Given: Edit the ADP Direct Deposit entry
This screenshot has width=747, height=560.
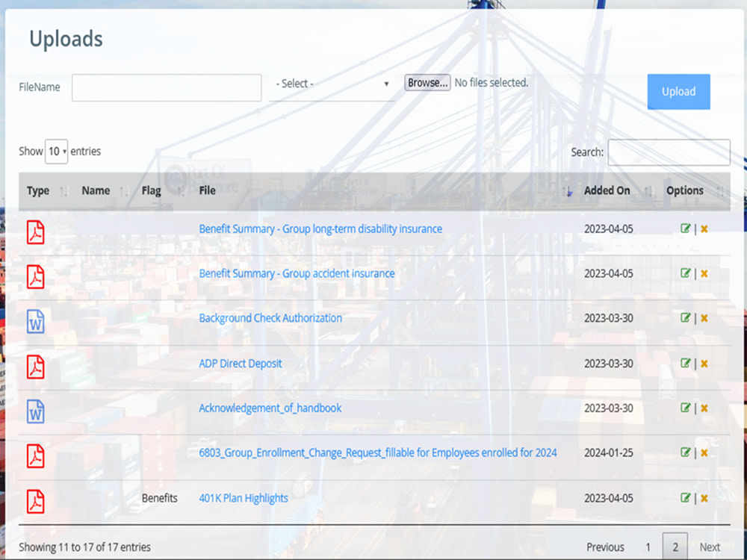Looking at the screenshot, I should click(x=686, y=364).
